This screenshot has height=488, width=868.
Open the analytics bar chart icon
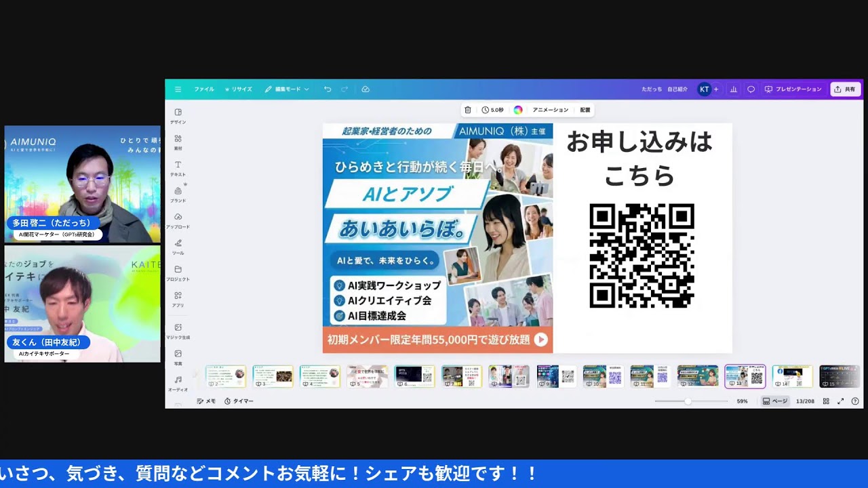(x=733, y=89)
